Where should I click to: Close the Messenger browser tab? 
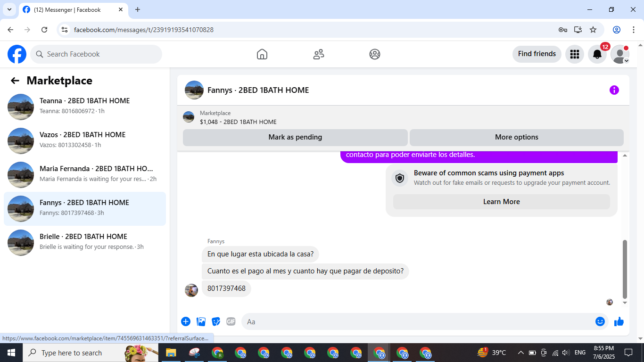(121, 9)
